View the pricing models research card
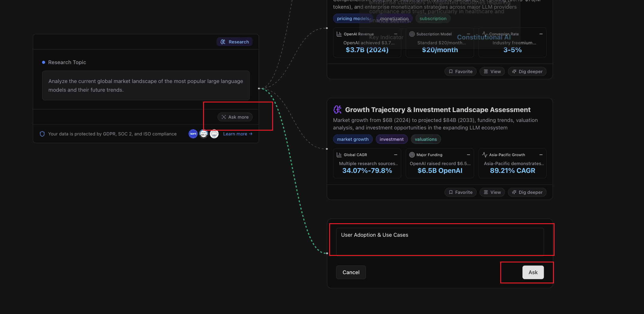Viewport: 644px width, 314px height. [492, 72]
